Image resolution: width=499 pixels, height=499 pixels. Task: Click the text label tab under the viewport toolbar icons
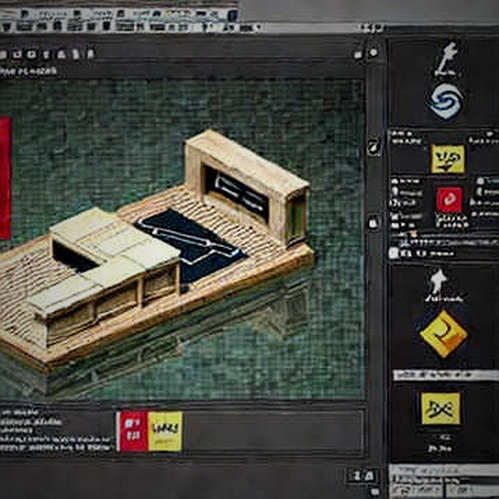28,71
